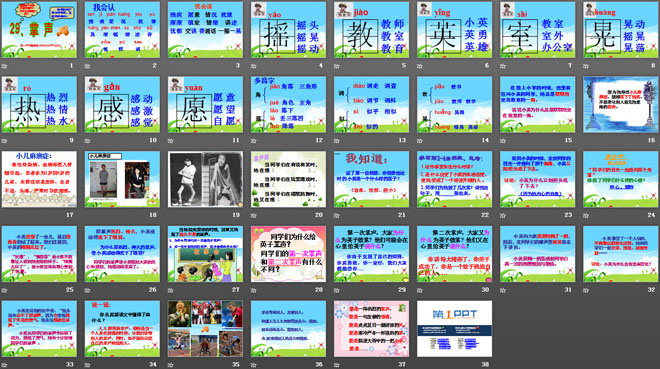Select slide 10 with character 感

122,105
